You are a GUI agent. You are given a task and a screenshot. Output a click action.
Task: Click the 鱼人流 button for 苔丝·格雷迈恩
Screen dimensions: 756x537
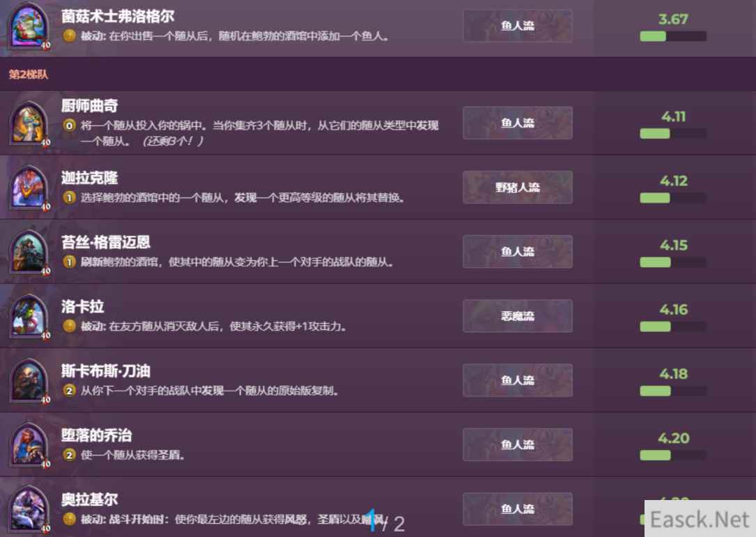click(517, 251)
